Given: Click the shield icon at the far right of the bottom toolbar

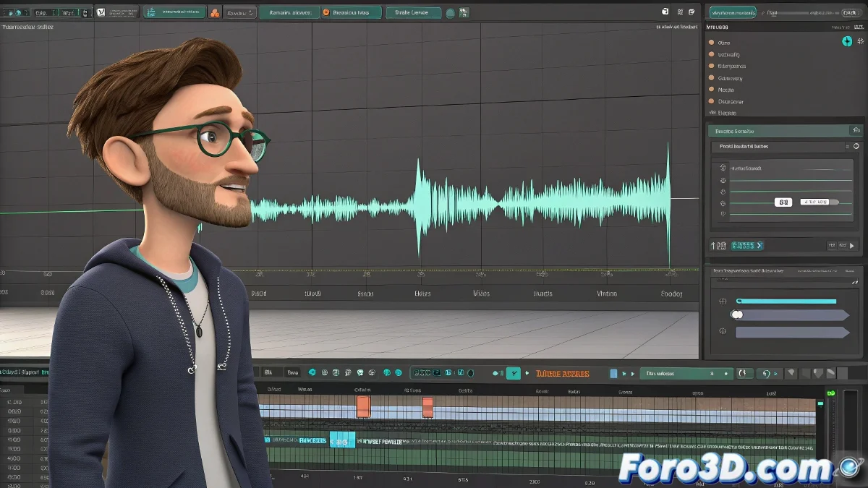Looking at the screenshot, I should point(818,374).
